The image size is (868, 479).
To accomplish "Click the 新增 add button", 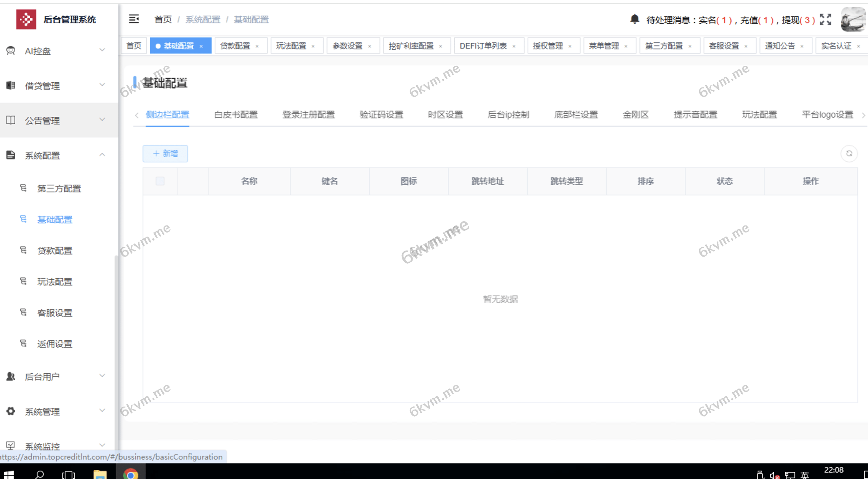I will tap(165, 154).
